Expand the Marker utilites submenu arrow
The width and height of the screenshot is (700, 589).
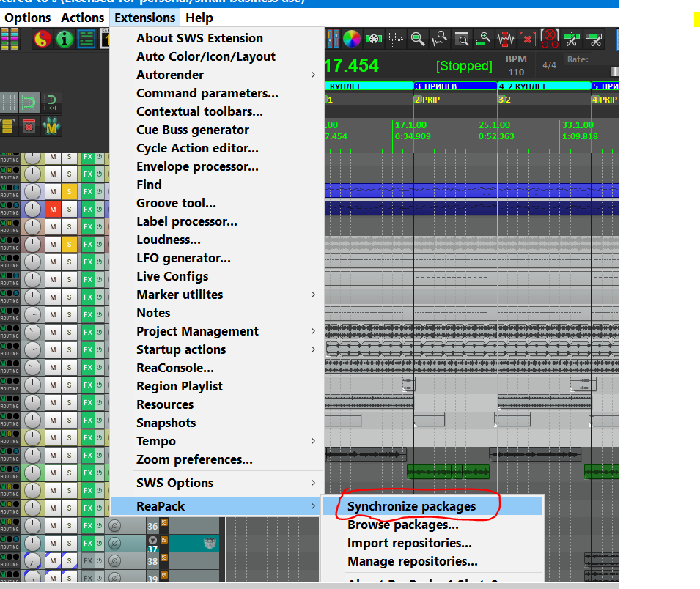pos(313,294)
